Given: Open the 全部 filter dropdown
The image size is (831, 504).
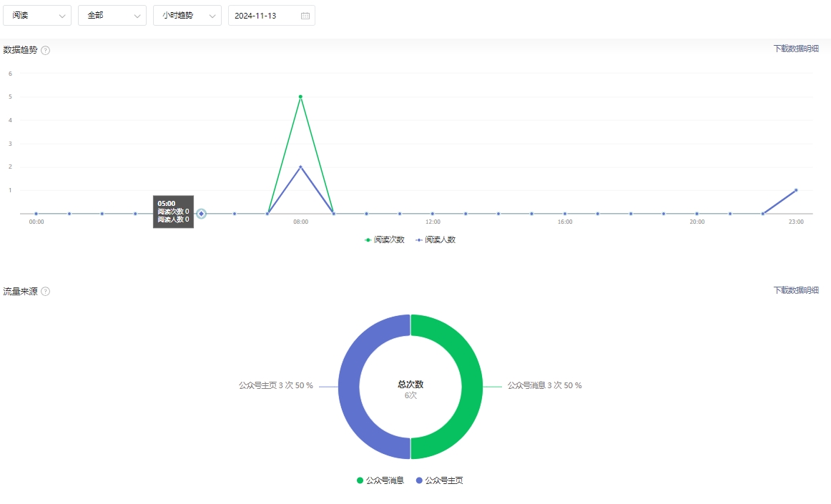Looking at the screenshot, I should click(112, 16).
